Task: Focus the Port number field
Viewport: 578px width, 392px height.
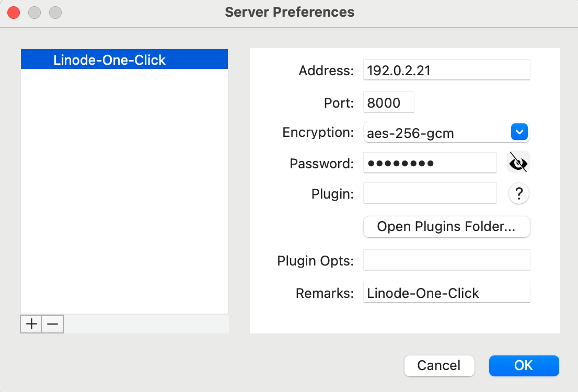Action: [x=388, y=102]
